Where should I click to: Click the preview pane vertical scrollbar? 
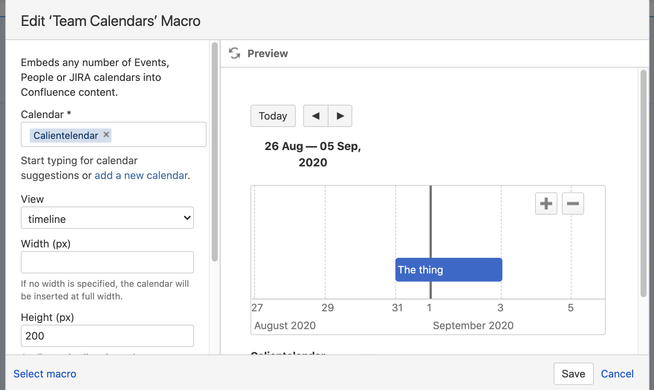point(644,184)
